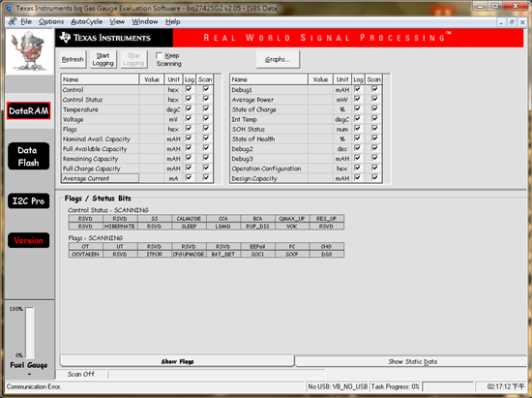The height and width of the screenshot is (398, 532).
Task: Enable the Keep Scanning checkbox
Action: tap(159, 55)
